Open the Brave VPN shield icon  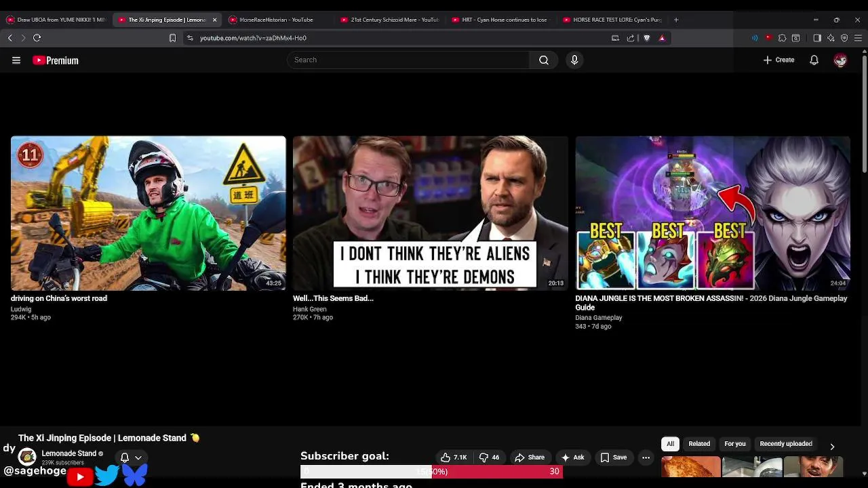pyautogui.click(x=844, y=38)
